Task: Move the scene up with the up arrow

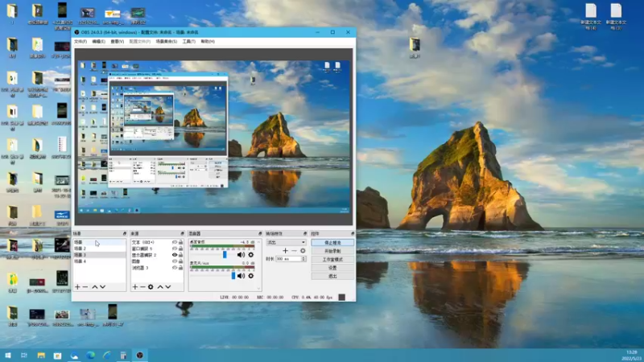Action: click(x=94, y=287)
